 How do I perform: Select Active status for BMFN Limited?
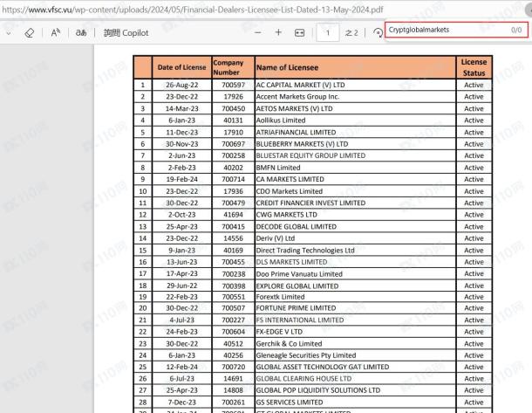[x=474, y=168]
